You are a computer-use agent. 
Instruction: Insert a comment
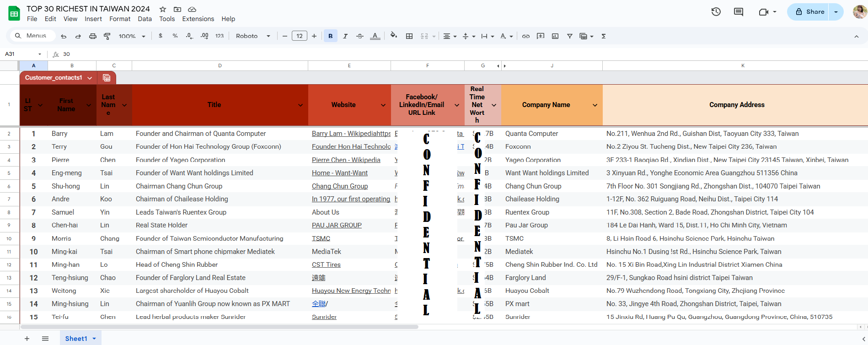(x=541, y=36)
